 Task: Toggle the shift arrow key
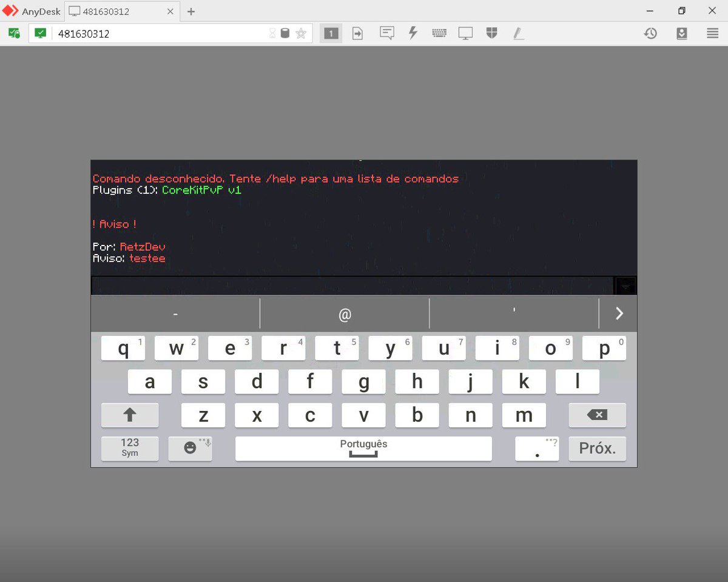pos(130,415)
